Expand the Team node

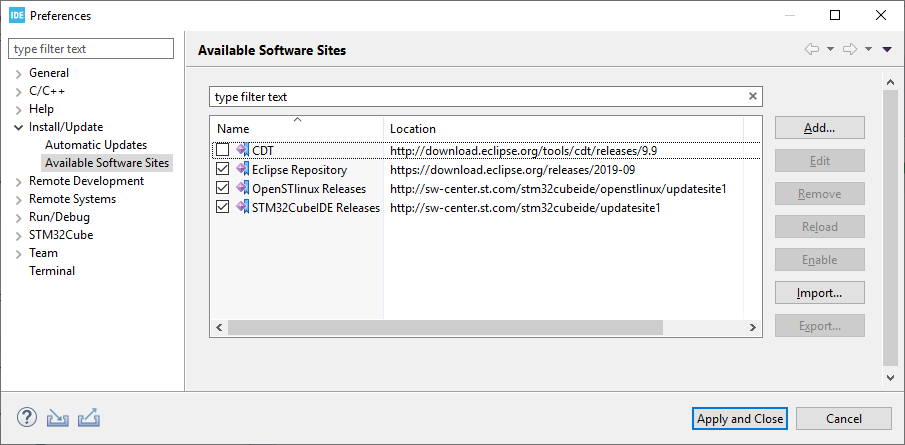coord(19,253)
